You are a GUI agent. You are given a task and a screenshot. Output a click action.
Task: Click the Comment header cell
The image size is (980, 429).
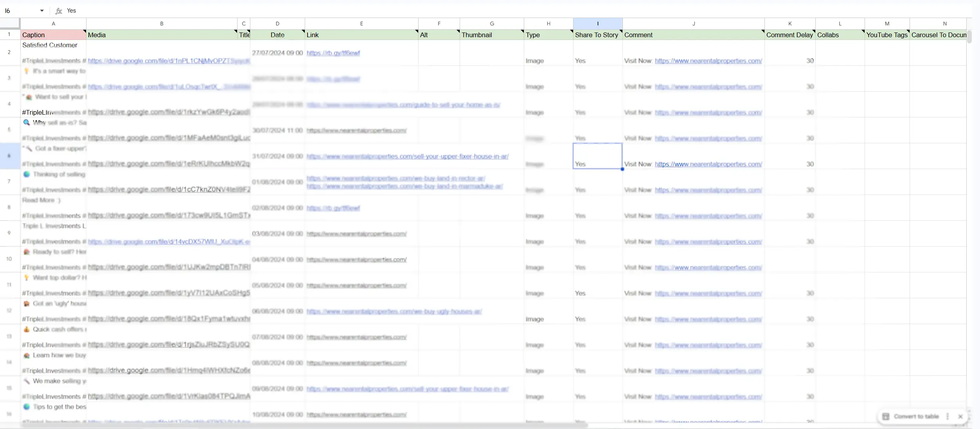693,35
